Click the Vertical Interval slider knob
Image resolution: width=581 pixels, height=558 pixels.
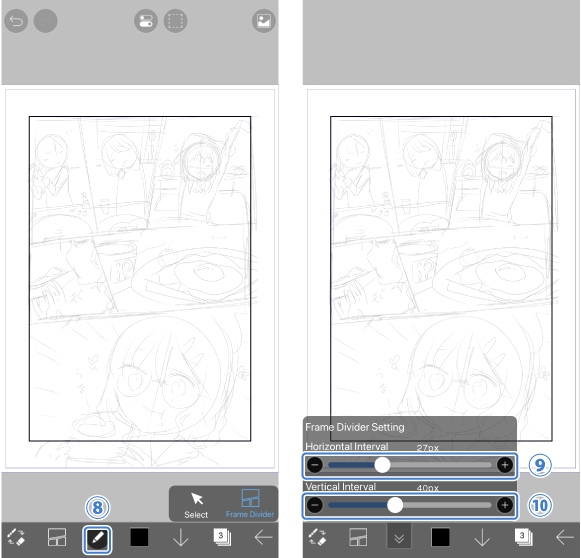(395, 505)
